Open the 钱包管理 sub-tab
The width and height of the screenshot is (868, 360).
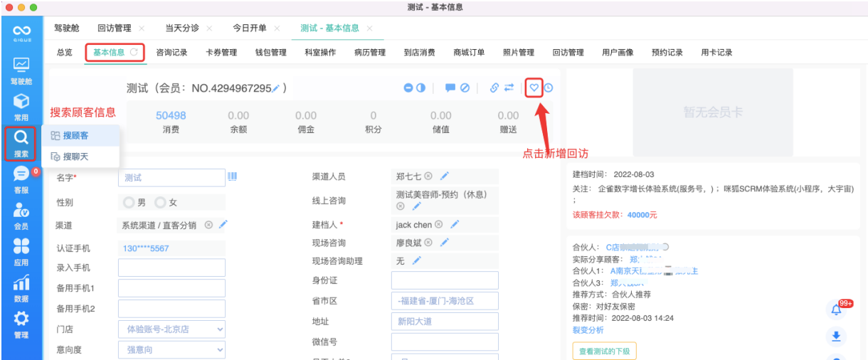271,53
